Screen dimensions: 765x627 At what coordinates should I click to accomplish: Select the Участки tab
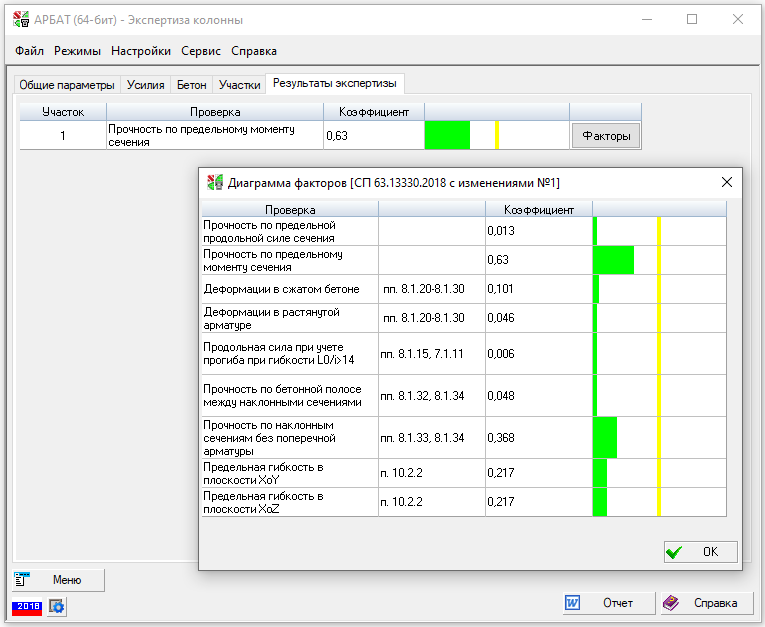(240, 85)
